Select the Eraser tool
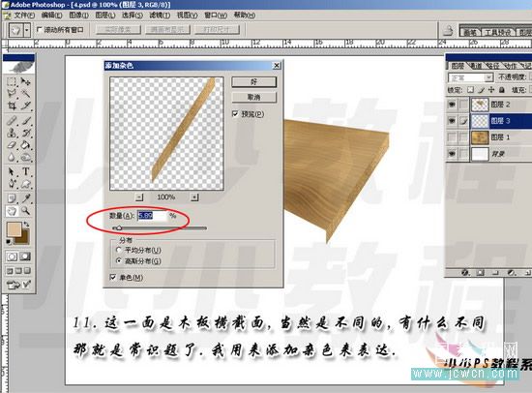Viewport: 532px width, 393px height. point(12,145)
